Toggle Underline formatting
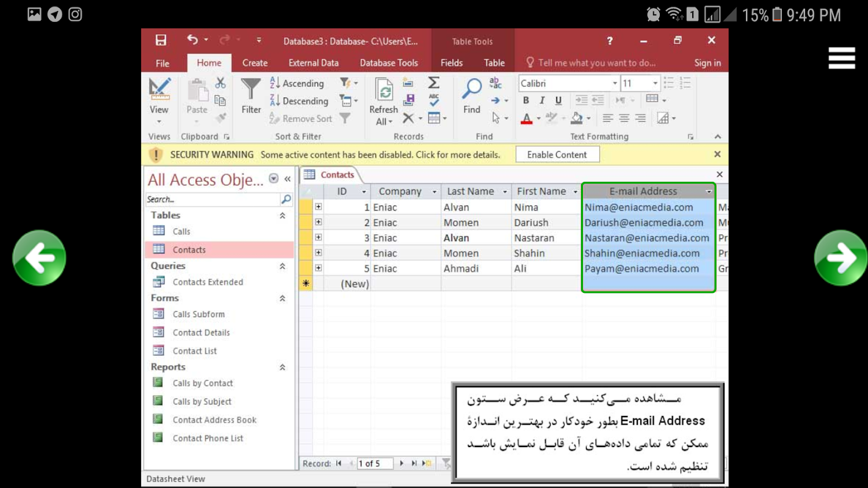This screenshot has width=868, height=488. (558, 101)
